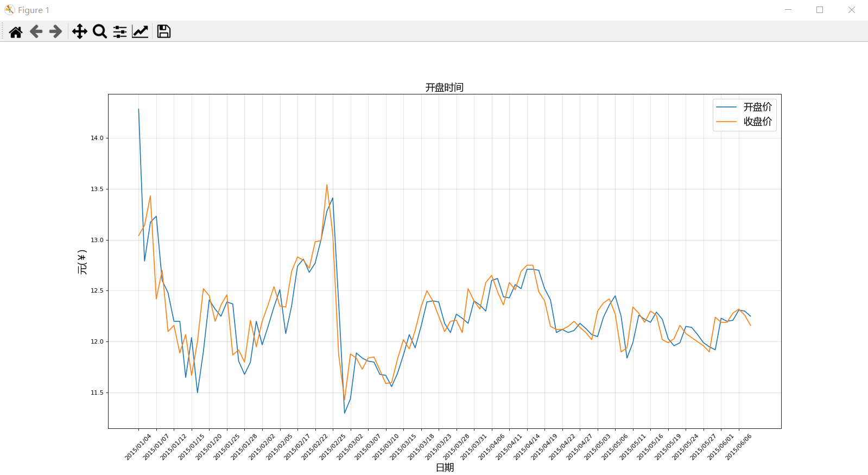868x475 pixels.
Task: Click the 2015/01/28 date tick label
Action: (244, 447)
